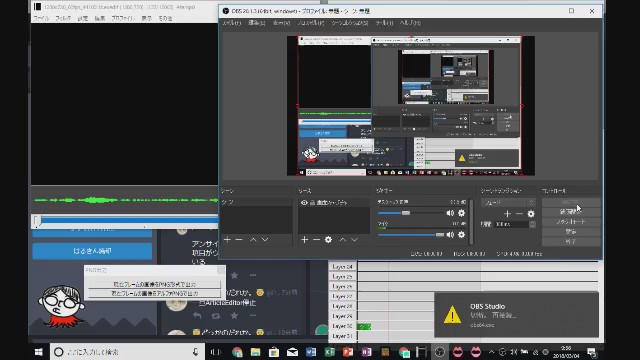Open File Explorer from the taskbar
640x360 pixels.
(256, 352)
